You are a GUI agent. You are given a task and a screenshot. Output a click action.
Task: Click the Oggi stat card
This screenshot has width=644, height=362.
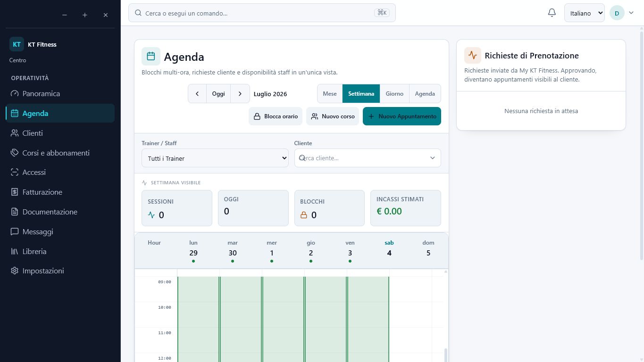253,208
